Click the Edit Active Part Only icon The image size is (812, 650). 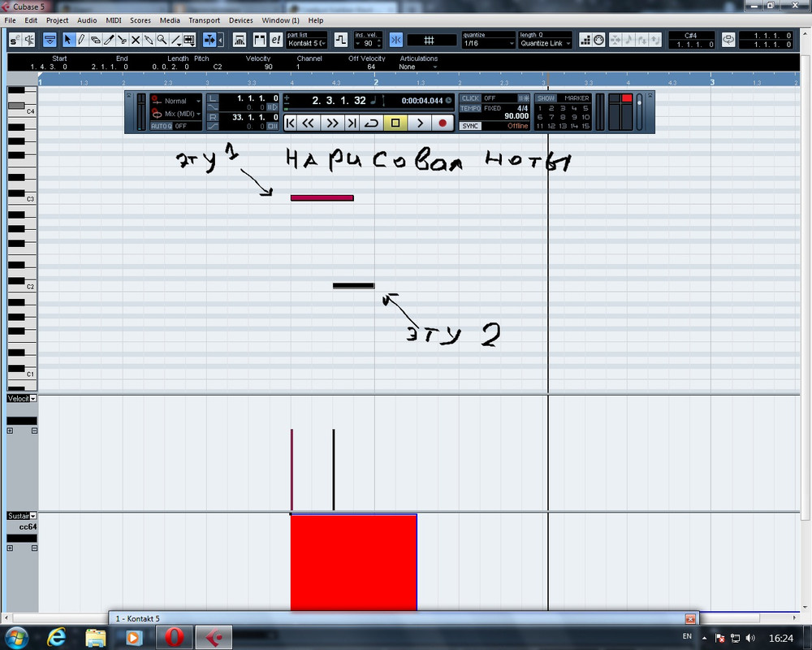pos(260,40)
